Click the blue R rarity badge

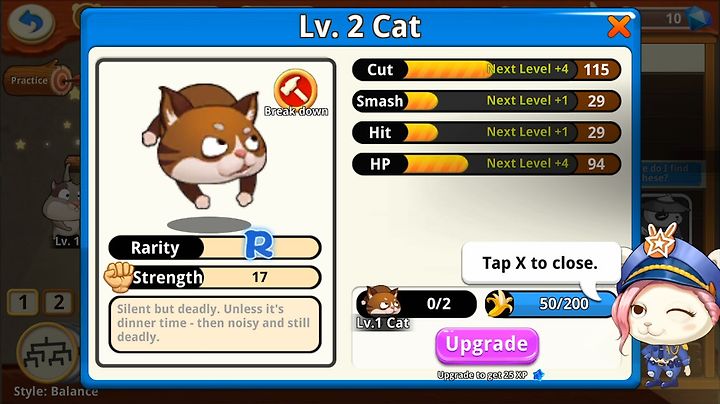tap(259, 245)
